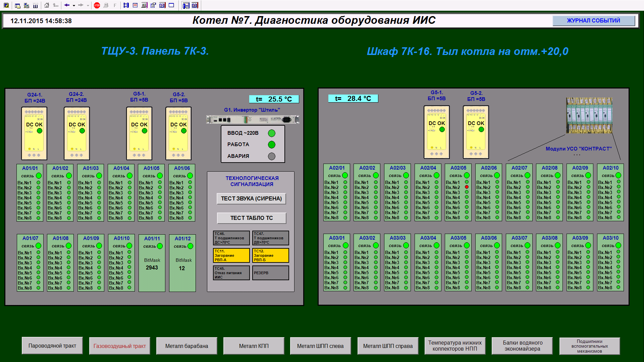The image size is (644, 362).
Task: Click the factory chimneys toolbar icon
Action: point(36,5)
